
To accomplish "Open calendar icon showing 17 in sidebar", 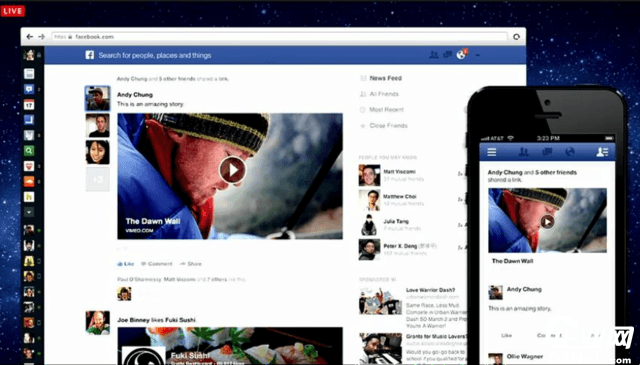I will pyautogui.click(x=29, y=105).
